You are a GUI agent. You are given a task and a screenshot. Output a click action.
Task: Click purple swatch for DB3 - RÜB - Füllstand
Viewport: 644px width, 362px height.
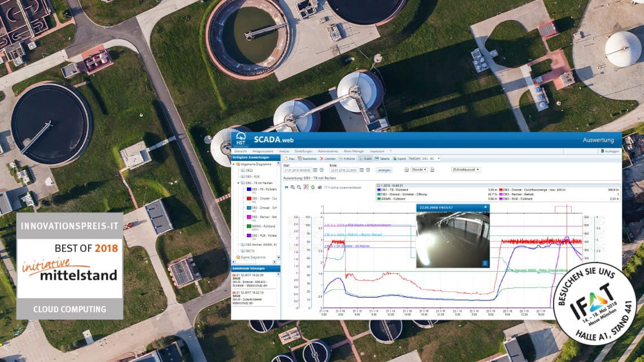(x=249, y=236)
